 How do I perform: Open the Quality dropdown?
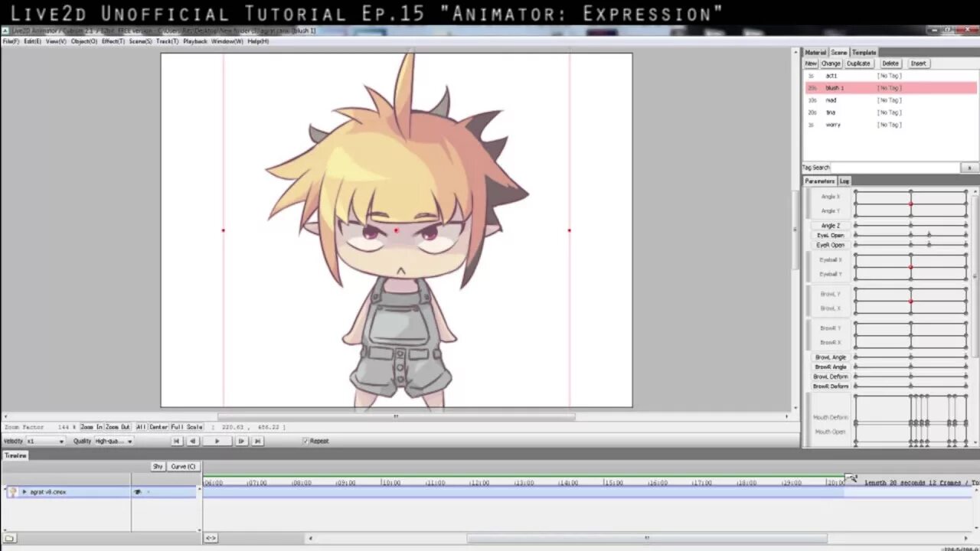113,441
